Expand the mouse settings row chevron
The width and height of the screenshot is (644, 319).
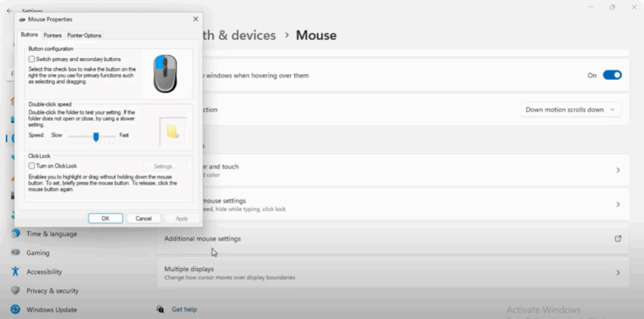pos(618,204)
